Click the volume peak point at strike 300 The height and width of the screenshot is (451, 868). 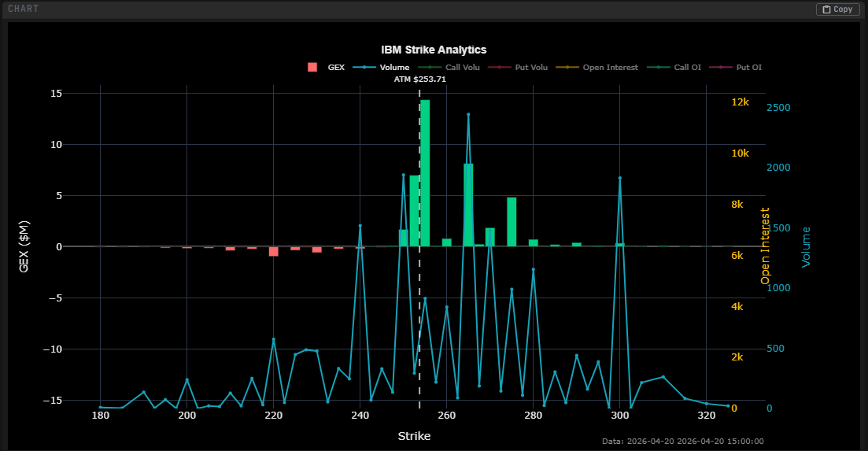tap(620, 178)
